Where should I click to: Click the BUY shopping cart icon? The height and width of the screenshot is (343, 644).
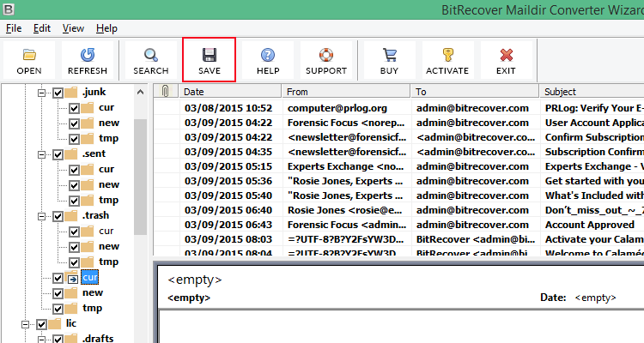(x=389, y=55)
